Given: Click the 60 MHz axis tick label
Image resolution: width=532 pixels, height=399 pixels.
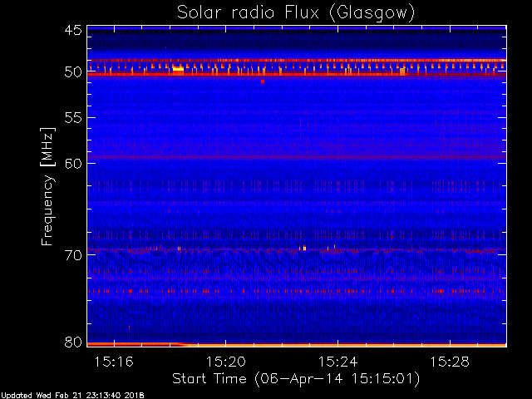Looking at the screenshot, I should point(73,164).
